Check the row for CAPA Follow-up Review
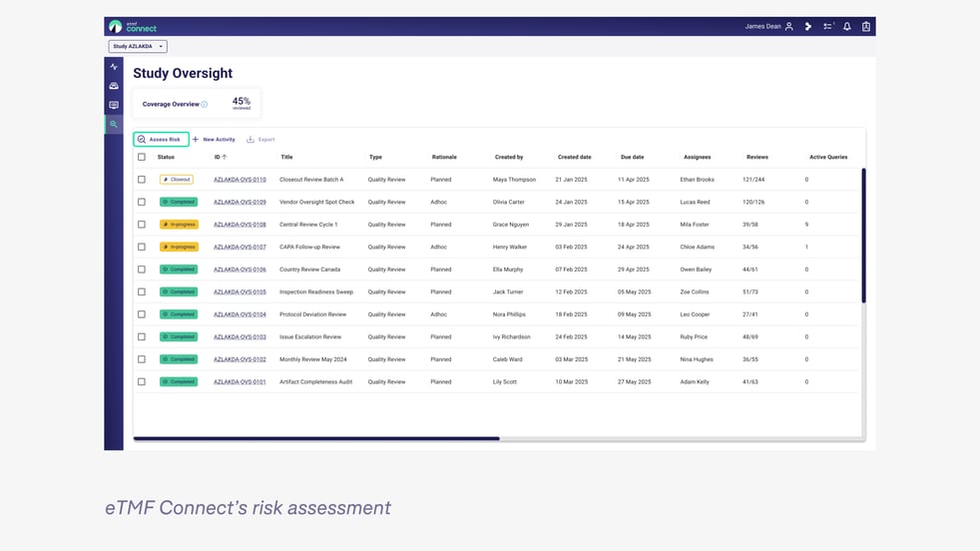Image resolution: width=980 pixels, height=551 pixels. point(142,247)
